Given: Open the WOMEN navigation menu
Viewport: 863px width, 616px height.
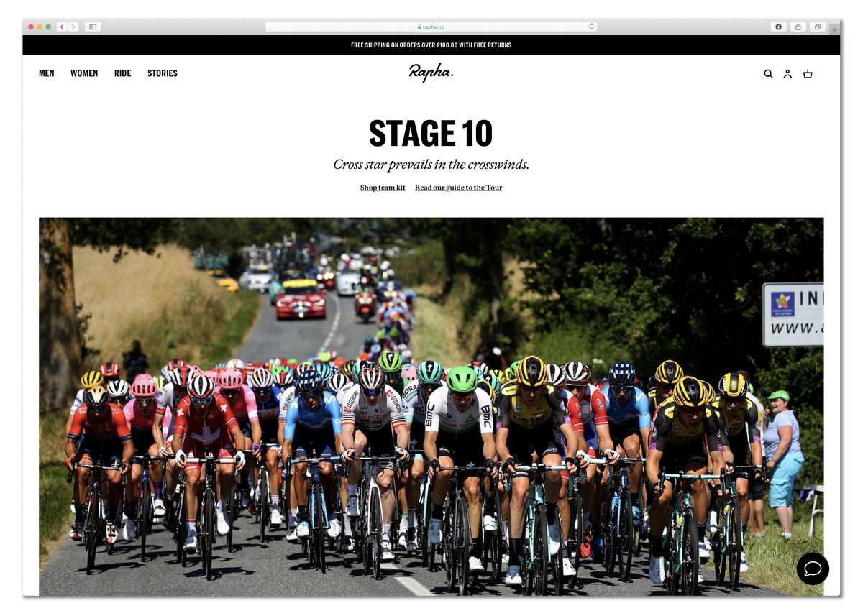Looking at the screenshot, I should (x=84, y=73).
